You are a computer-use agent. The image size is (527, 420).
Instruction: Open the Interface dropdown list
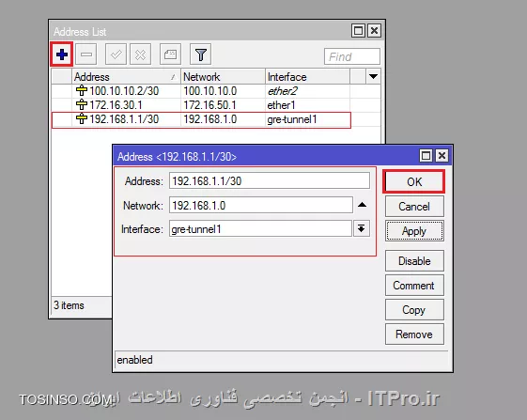click(x=362, y=229)
